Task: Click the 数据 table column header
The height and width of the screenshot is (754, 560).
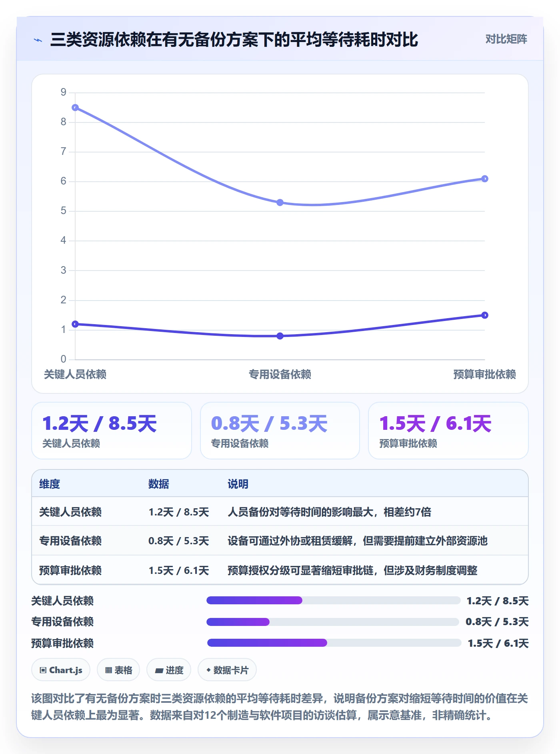Action: tap(159, 484)
